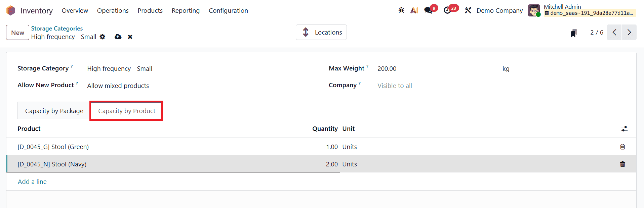Go to the next record with the right arrow
644x208 pixels.
629,32
